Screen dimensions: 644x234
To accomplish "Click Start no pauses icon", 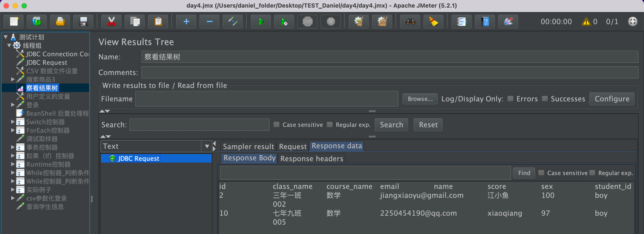I will [284, 21].
